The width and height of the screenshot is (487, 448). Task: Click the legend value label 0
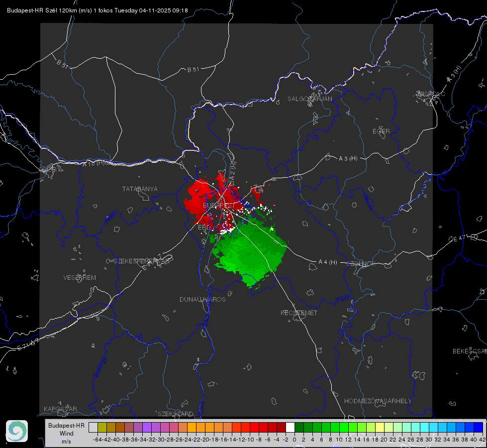coord(294,440)
